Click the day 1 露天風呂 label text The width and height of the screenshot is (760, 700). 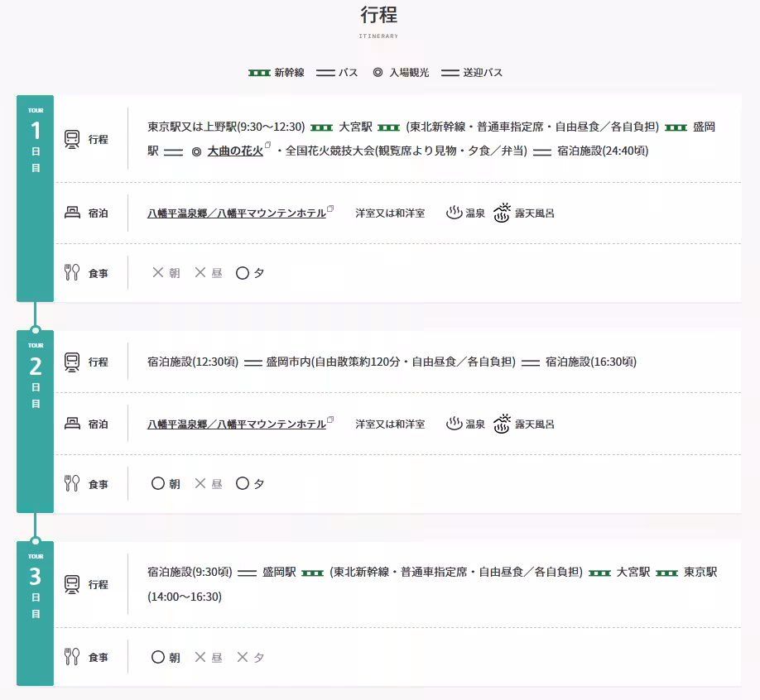click(x=535, y=213)
